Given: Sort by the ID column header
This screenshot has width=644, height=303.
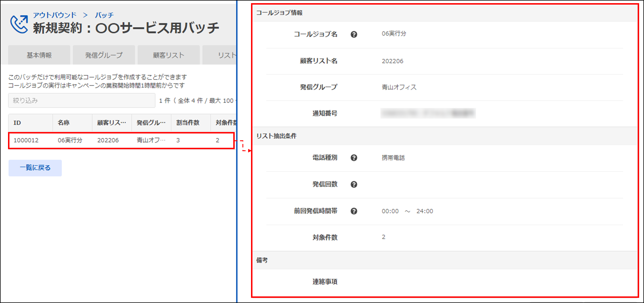Looking at the screenshot, I should pyautogui.click(x=17, y=123).
